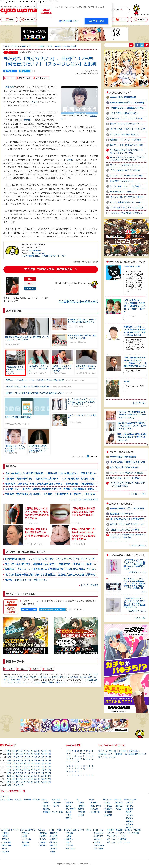Open the ジャニーズ navigation tab
Image resolution: width=149 pixels, height=868 pixels.
click(28, 20)
